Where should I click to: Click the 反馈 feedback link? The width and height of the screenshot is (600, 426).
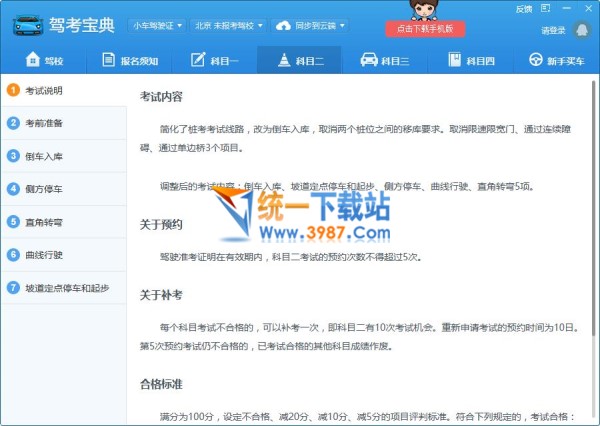click(524, 9)
